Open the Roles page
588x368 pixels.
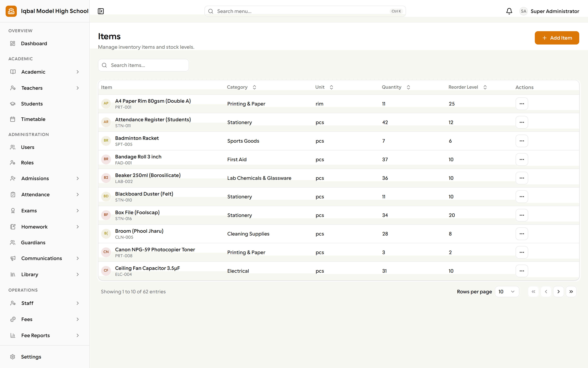click(x=45, y=163)
